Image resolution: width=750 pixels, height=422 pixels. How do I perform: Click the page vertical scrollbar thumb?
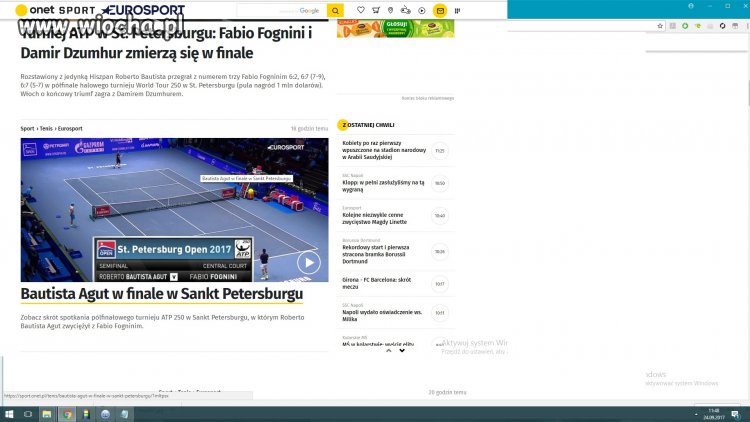[748, 93]
